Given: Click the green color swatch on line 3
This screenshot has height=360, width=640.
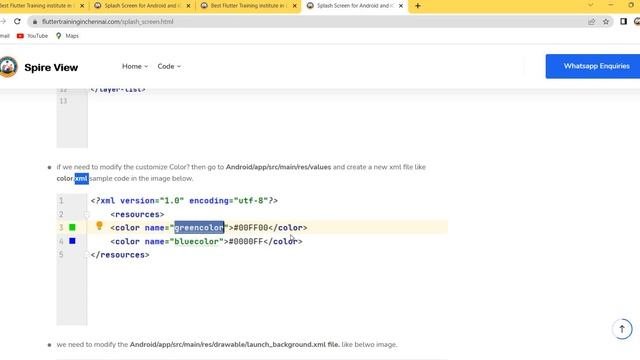Looking at the screenshot, I should coord(72,227).
